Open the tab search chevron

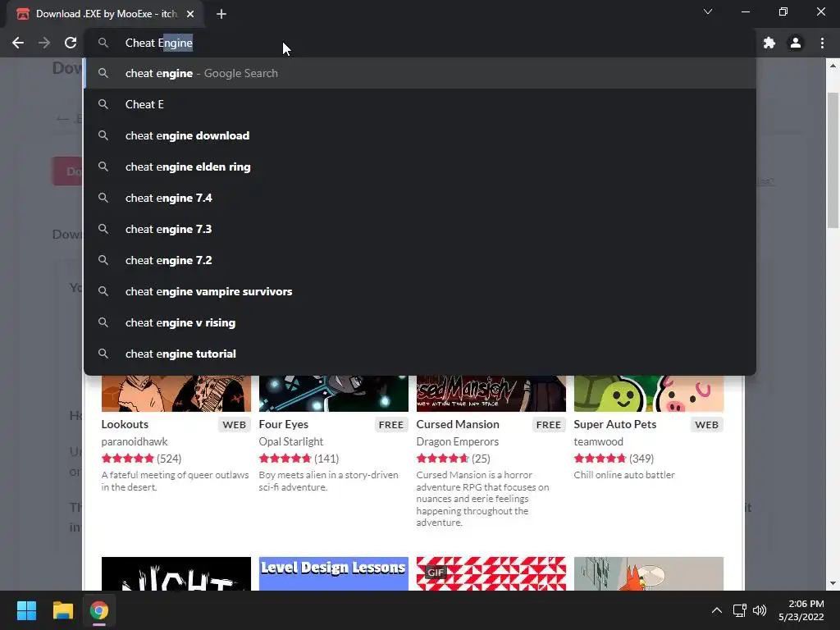pyautogui.click(x=708, y=11)
